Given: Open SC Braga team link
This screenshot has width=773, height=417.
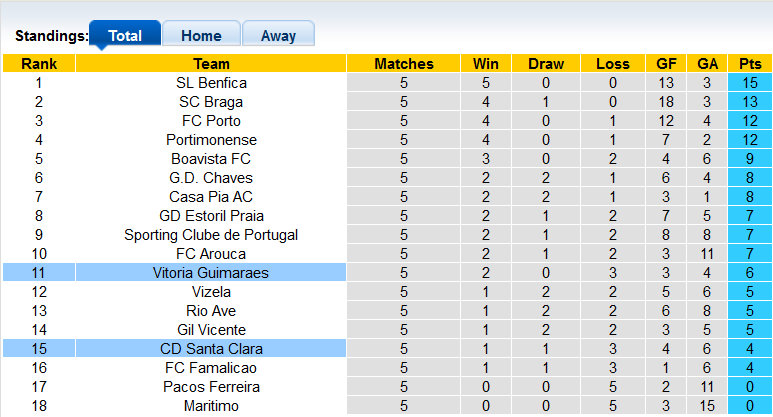Looking at the screenshot, I should (211, 102).
